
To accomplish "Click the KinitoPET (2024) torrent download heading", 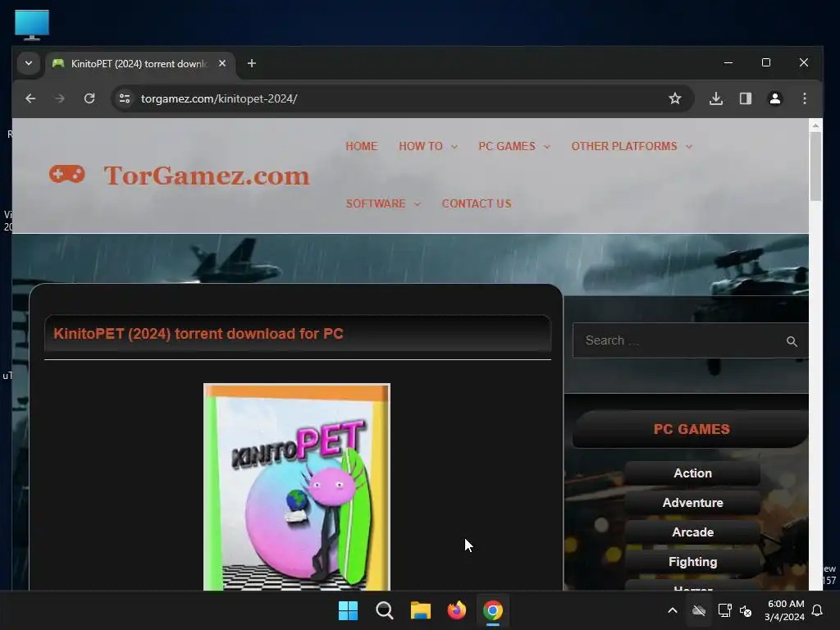I will tap(199, 334).
